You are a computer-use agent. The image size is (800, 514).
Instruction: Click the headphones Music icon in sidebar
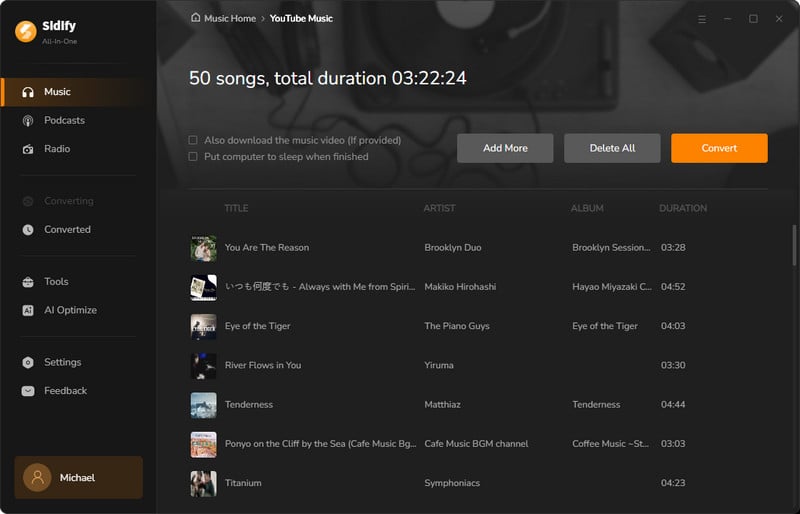point(28,92)
